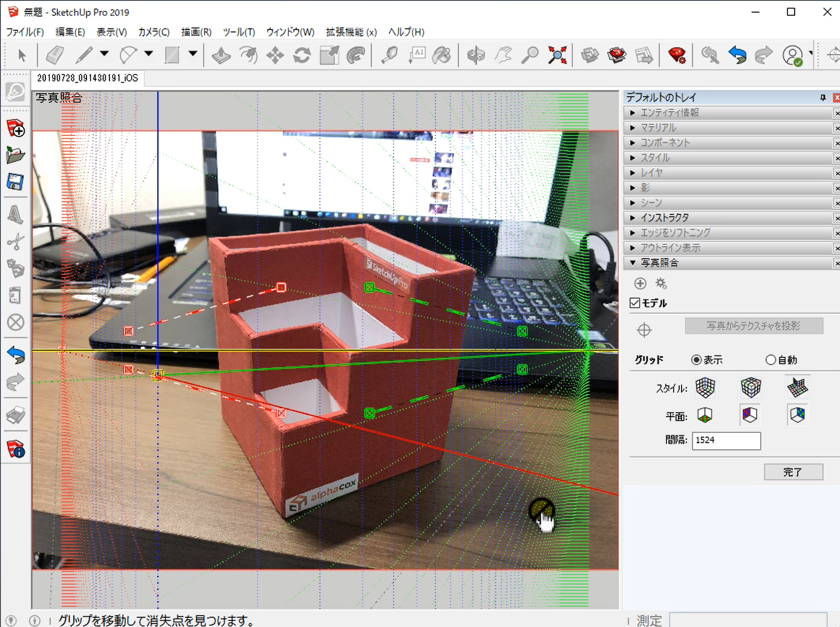This screenshot has height=627, width=840.
Task: Click the blue Undo arrow in top toolbar
Action: 737,55
